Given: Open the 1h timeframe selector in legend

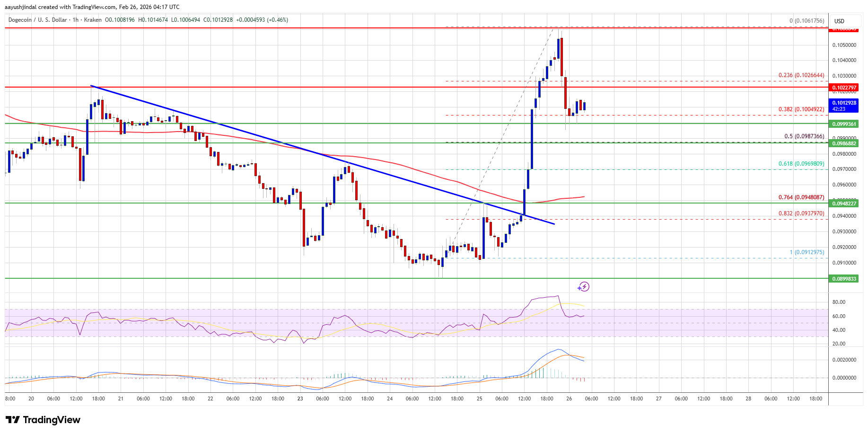Looking at the screenshot, I should pyautogui.click(x=75, y=20).
